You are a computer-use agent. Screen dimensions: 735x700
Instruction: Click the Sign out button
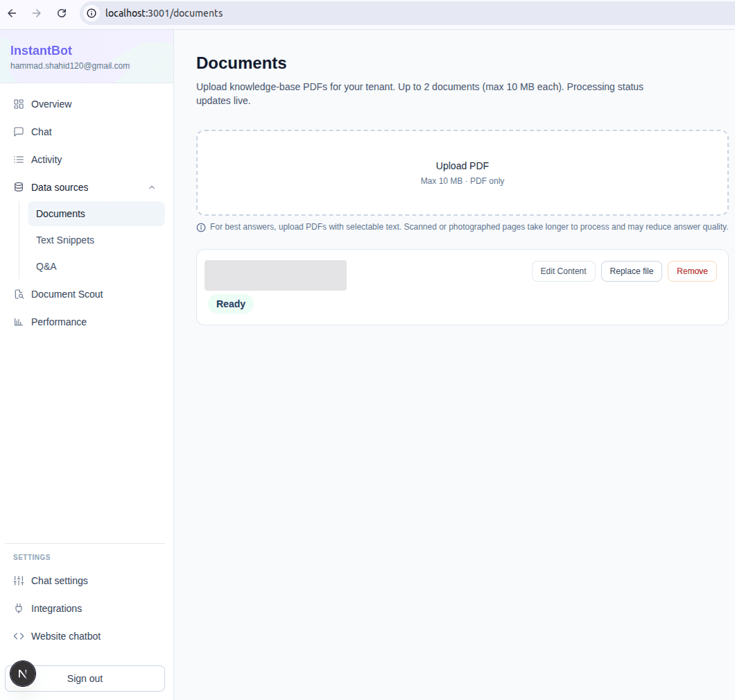[85, 678]
